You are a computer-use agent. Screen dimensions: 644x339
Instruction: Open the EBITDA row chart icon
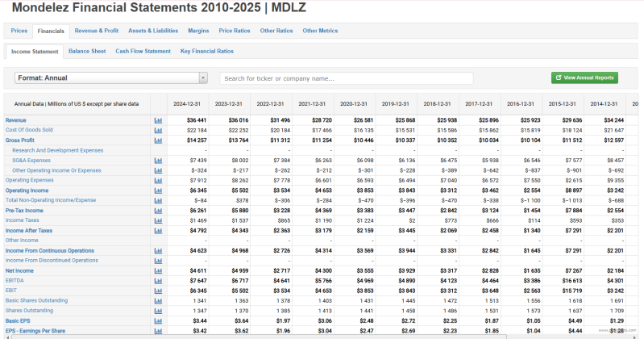coord(158,280)
